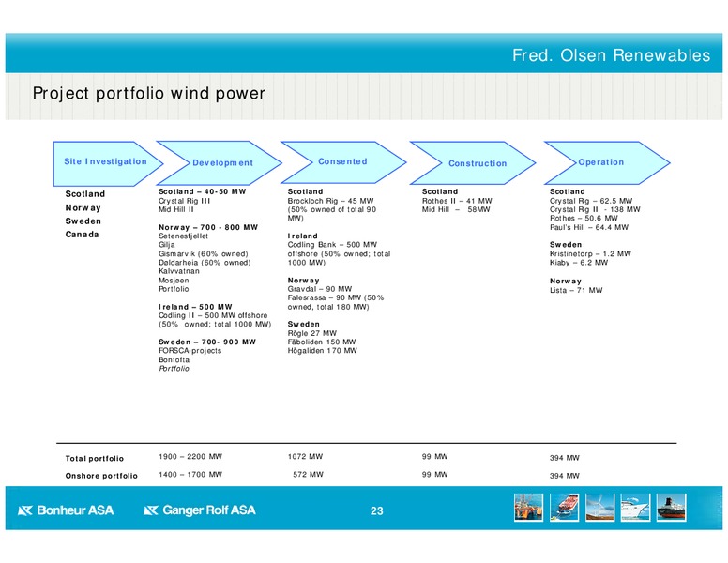Select '1400 – 1700 MW' onshore value
The width and height of the screenshot is (728, 563).
190,474
